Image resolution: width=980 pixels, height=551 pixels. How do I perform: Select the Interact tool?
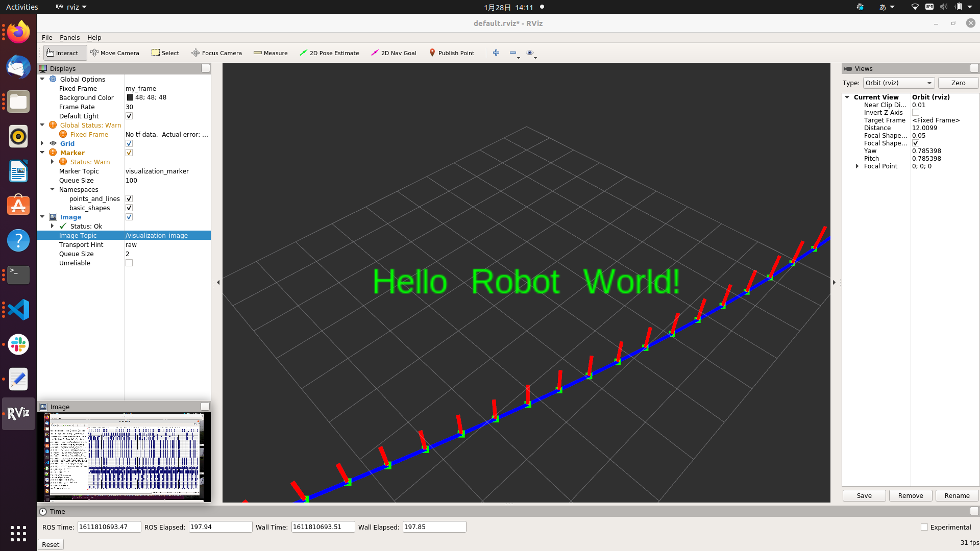(65, 53)
